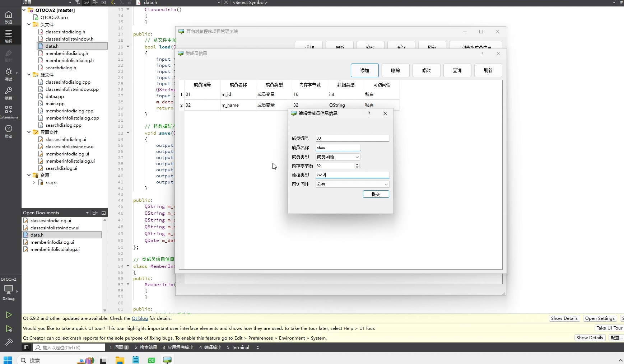Open the 4 编译输出 pane
The width and height of the screenshot is (624, 364).
(210, 347)
